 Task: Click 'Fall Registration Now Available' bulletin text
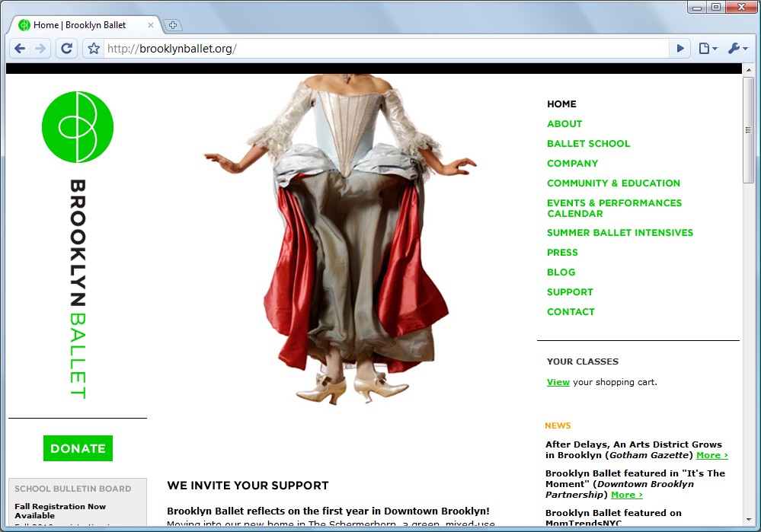tap(60, 511)
